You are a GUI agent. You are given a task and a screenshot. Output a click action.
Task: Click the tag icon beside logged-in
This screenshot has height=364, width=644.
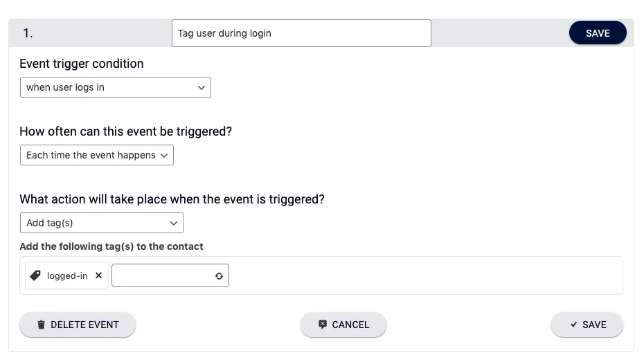(x=35, y=275)
